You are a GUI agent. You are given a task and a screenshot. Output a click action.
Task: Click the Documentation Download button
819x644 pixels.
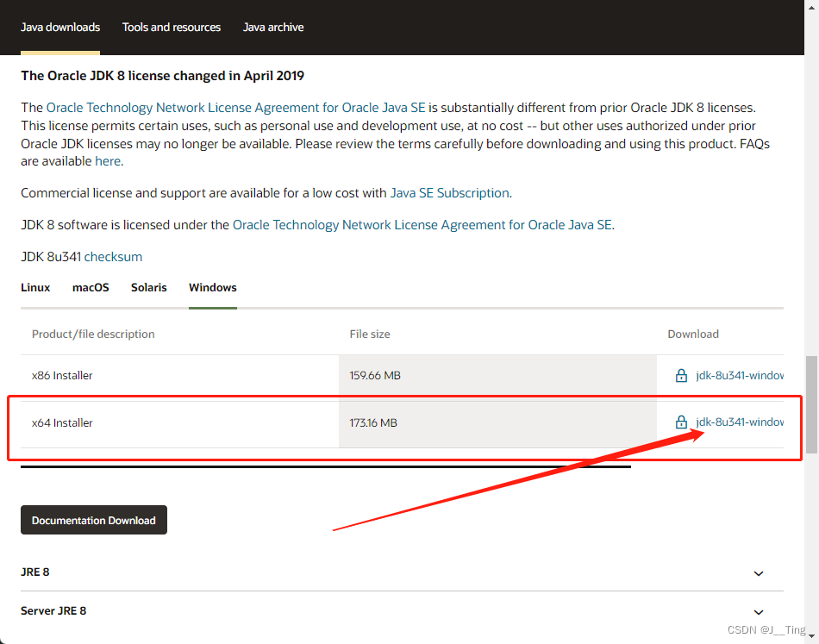click(x=94, y=520)
